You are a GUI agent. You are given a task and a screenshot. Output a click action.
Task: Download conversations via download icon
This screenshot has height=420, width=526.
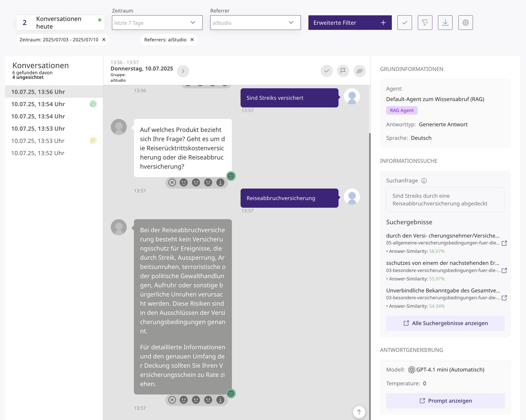(x=445, y=23)
